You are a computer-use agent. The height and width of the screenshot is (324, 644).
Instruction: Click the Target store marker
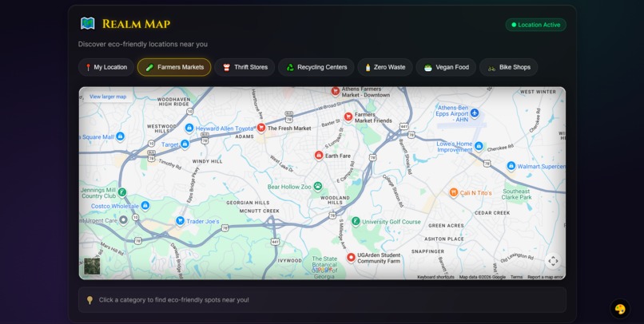[x=185, y=144]
